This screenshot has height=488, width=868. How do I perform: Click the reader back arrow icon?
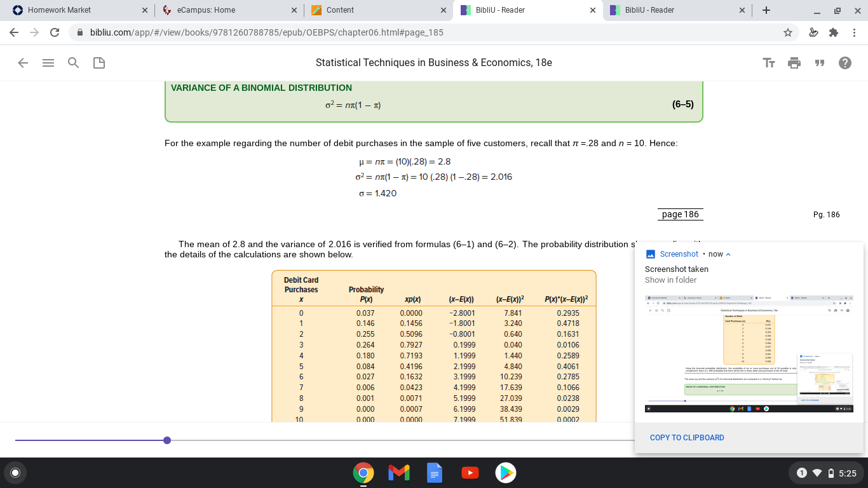click(23, 63)
